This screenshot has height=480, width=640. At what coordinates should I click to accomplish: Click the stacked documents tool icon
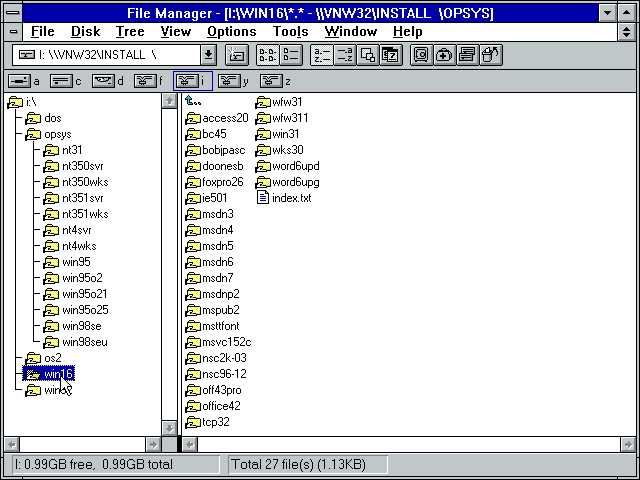point(467,55)
